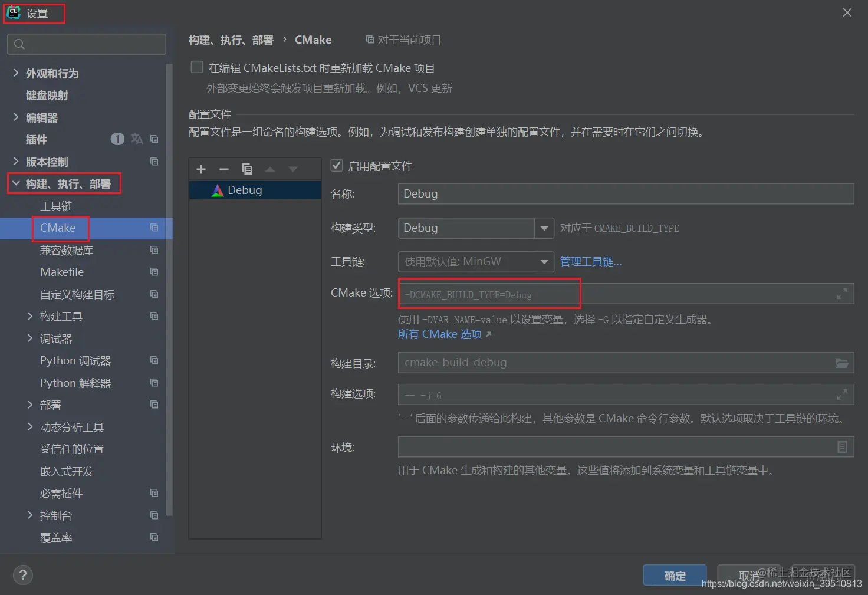Open 构建、执行、部署 breadcrumb menu
The height and width of the screenshot is (595, 868).
pos(230,40)
